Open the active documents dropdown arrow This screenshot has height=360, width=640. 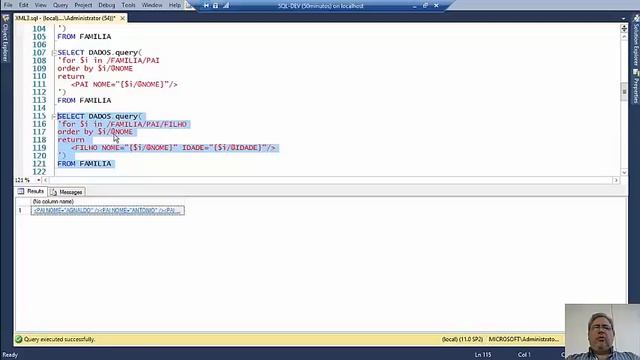point(623,19)
